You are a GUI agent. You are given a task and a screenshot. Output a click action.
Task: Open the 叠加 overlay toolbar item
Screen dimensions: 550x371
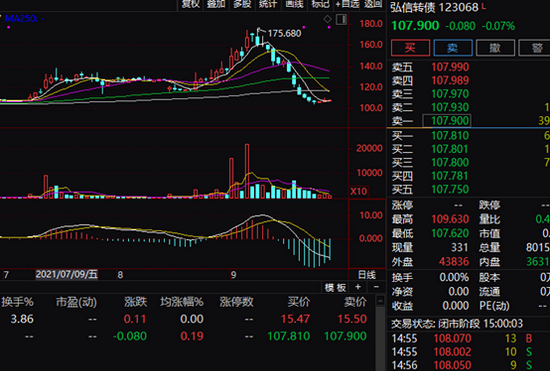[216, 4]
